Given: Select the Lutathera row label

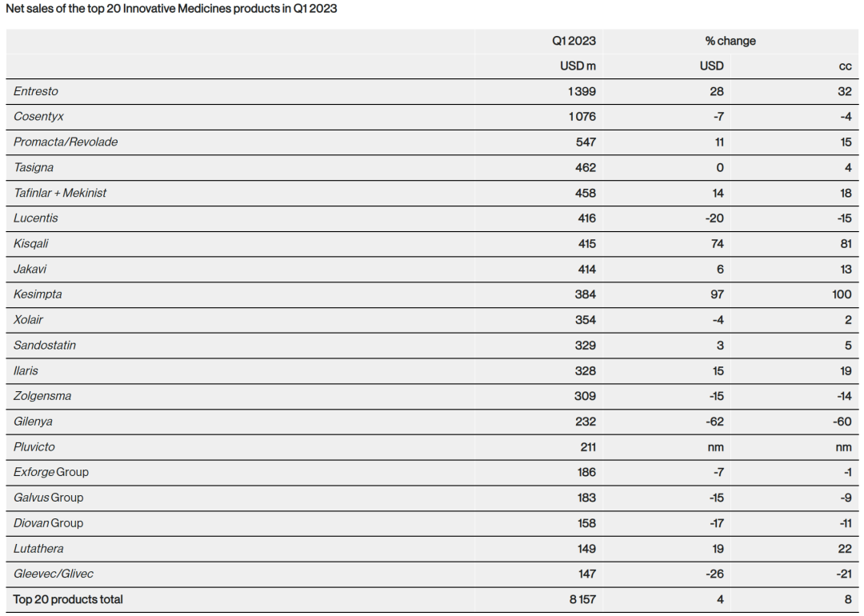Looking at the screenshot, I should tap(38, 549).
